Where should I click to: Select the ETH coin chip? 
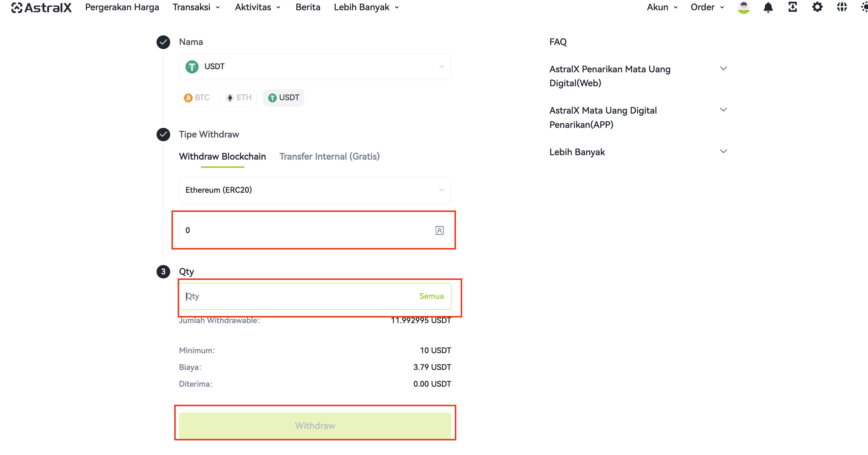pos(239,98)
